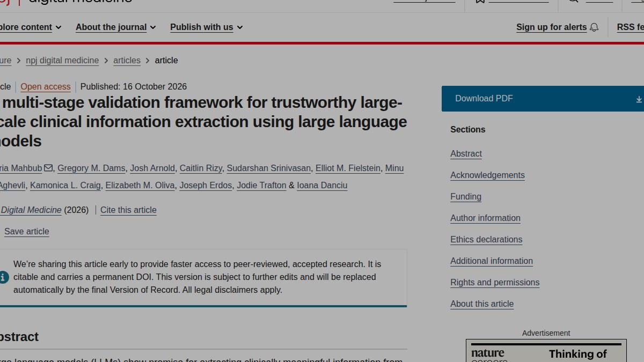The height and width of the screenshot is (362, 644).
Task: Click Cite this article
Action: pos(128,210)
